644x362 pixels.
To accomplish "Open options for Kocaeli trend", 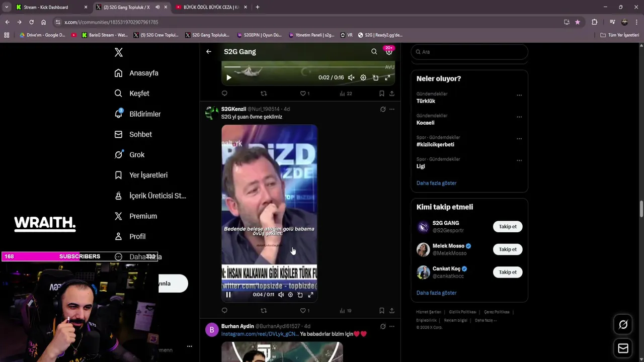I will coord(519,117).
